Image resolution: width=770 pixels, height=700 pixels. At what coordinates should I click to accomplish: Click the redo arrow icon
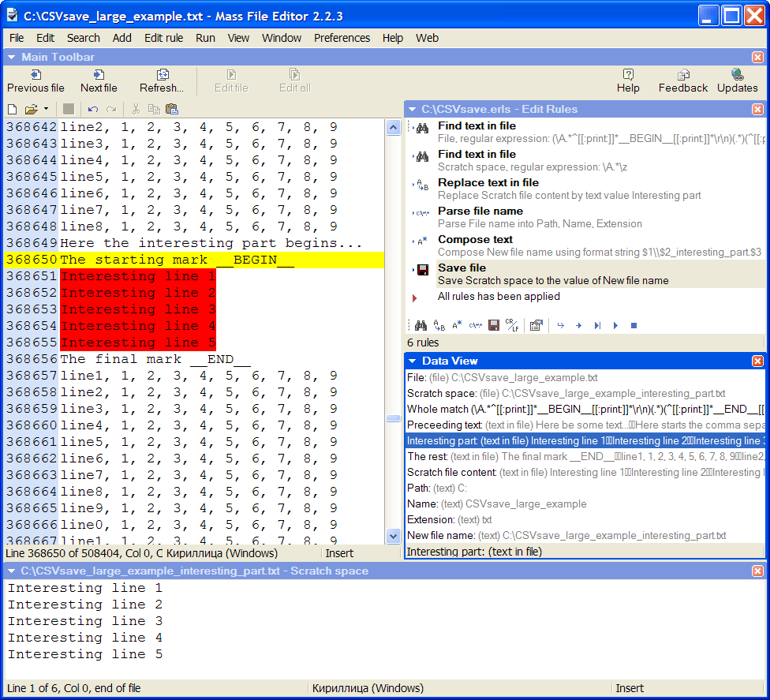(x=111, y=109)
